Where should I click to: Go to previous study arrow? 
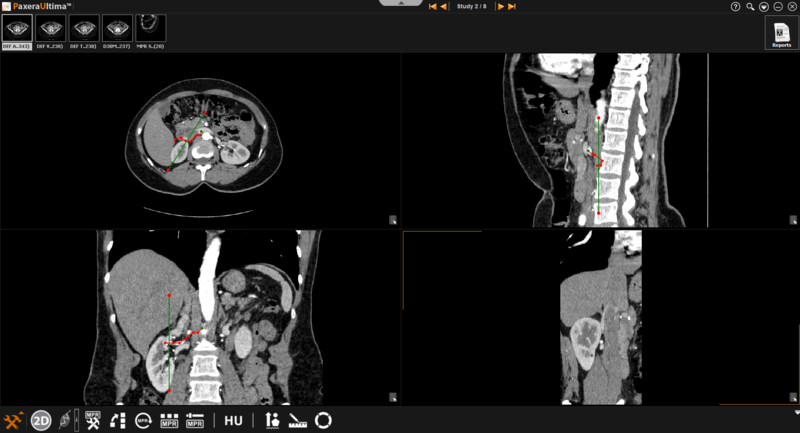pos(443,7)
